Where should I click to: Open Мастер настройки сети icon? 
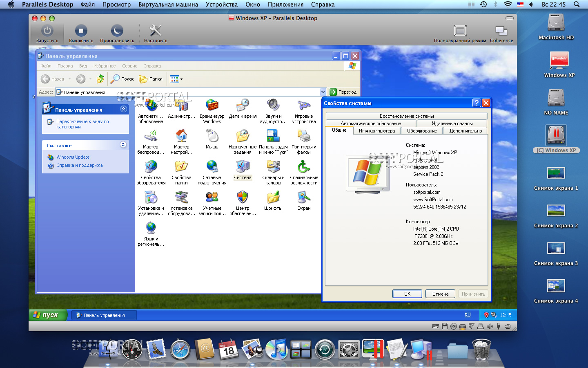pos(181,141)
